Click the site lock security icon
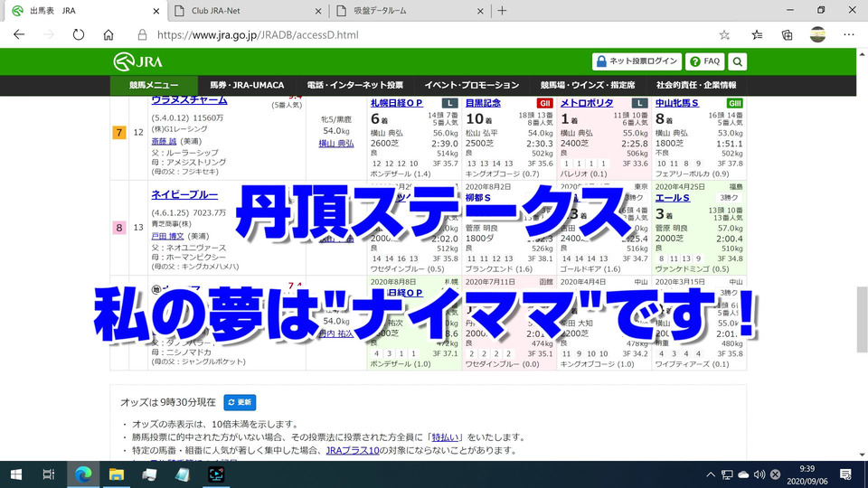 click(142, 35)
